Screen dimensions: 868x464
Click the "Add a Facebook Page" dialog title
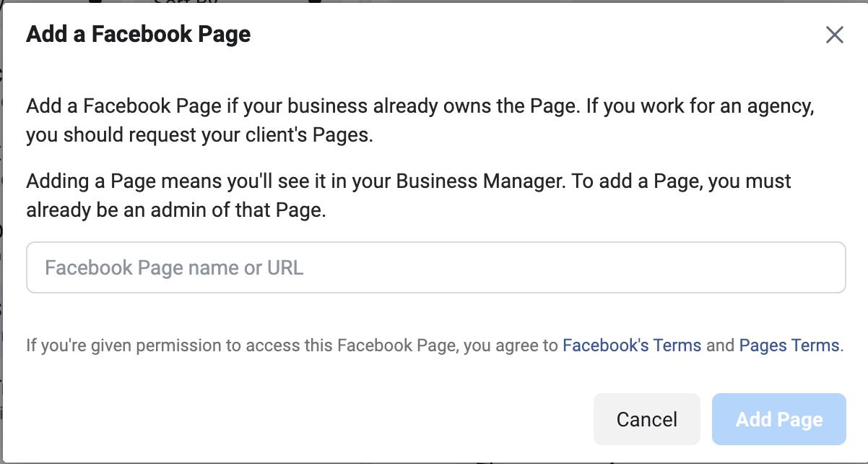pyautogui.click(x=139, y=34)
